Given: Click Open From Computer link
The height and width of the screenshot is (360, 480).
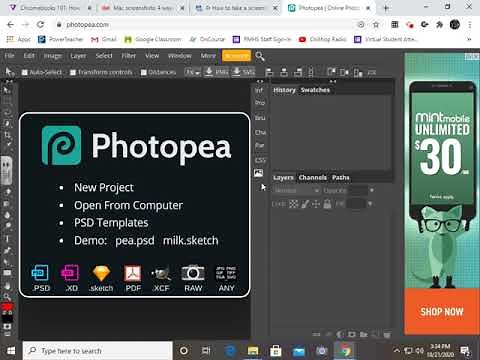Looking at the screenshot, I should click(128, 205).
